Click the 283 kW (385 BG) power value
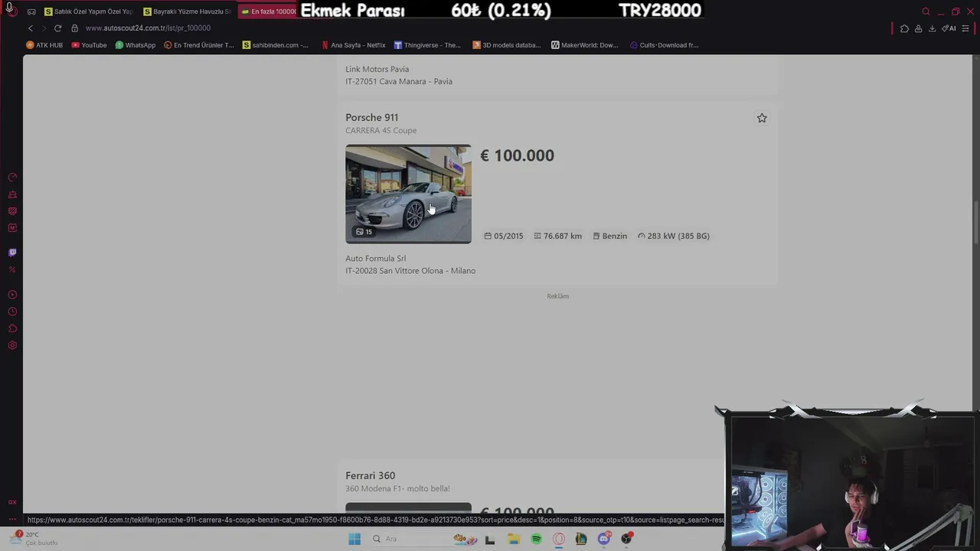This screenshot has height=551, width=980. (x=674, y=236)
